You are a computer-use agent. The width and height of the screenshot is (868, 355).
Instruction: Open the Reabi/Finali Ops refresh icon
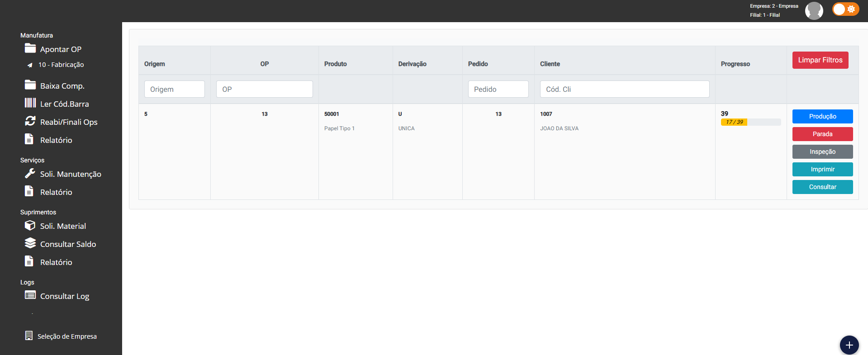pyautogui.click(x=30, y=121)
